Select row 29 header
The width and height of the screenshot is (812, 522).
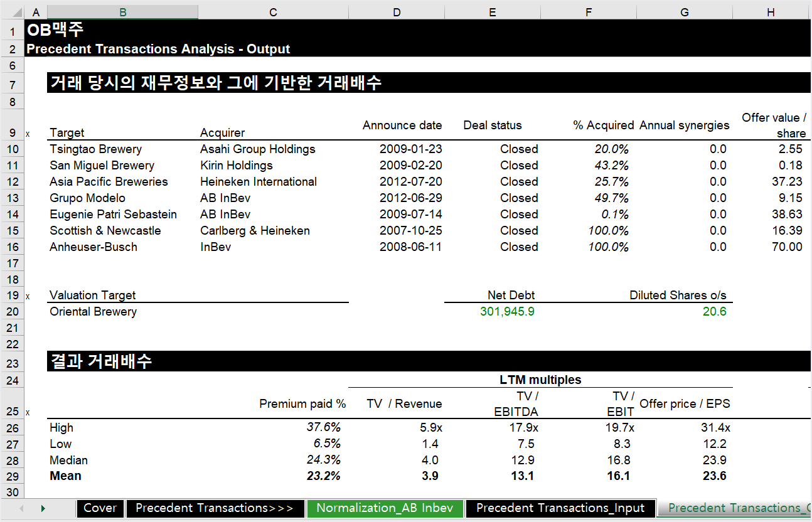tap(12, 476)
